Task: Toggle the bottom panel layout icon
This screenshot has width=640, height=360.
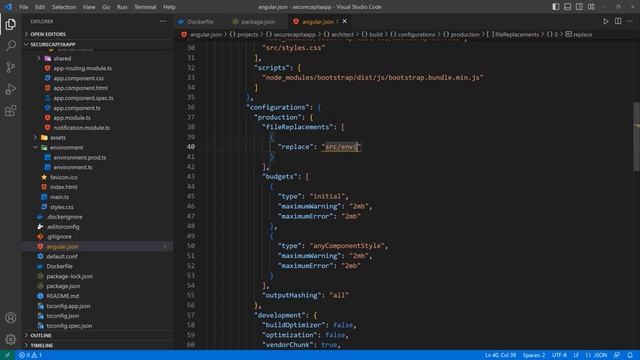Action: [x=567, y=7]
